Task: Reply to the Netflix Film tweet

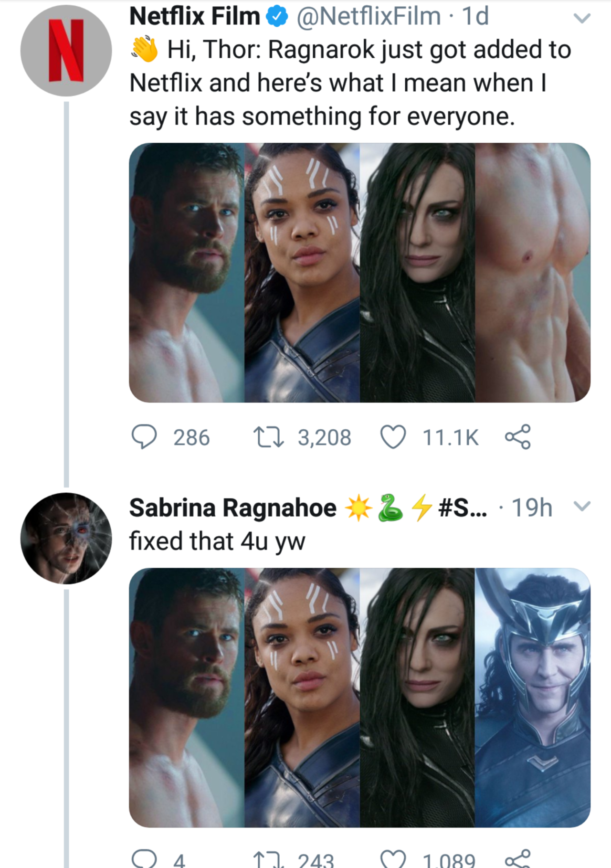Action: [x=144, y=437]
